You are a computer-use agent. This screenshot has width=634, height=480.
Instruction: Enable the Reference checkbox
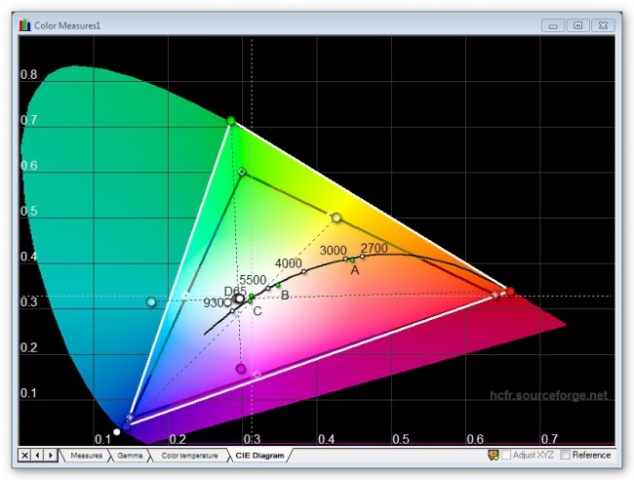(566, 455)
